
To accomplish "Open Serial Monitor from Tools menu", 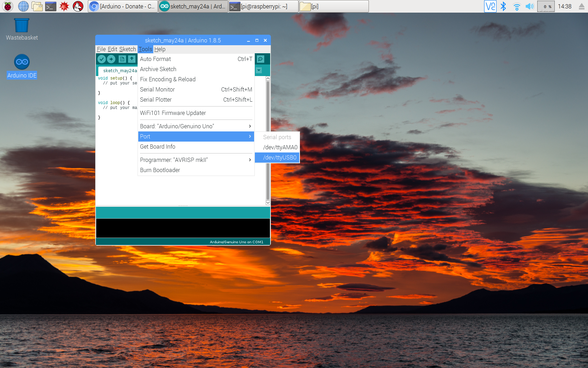I will pyautogui.click(x=196, y=89).
